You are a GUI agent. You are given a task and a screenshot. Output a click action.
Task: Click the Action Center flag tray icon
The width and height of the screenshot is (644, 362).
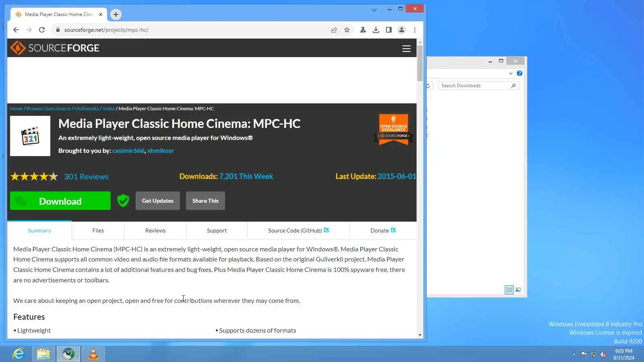(x=584, y=354)
